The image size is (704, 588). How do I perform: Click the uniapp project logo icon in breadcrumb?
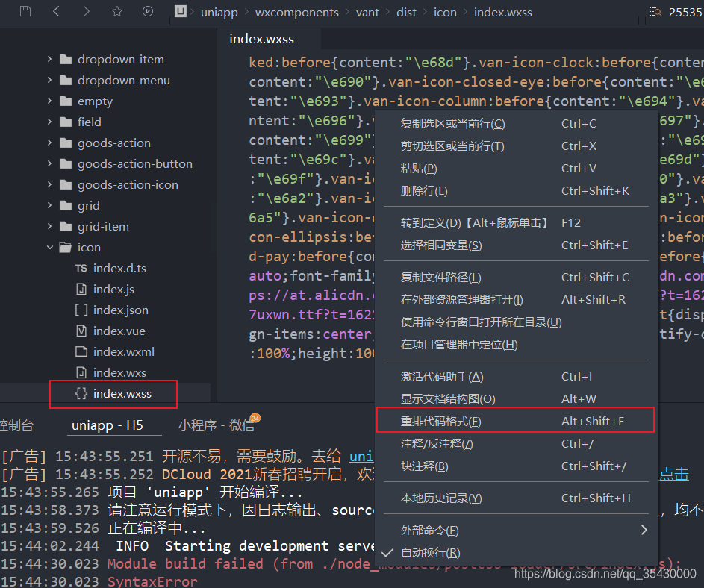[179, 12]
